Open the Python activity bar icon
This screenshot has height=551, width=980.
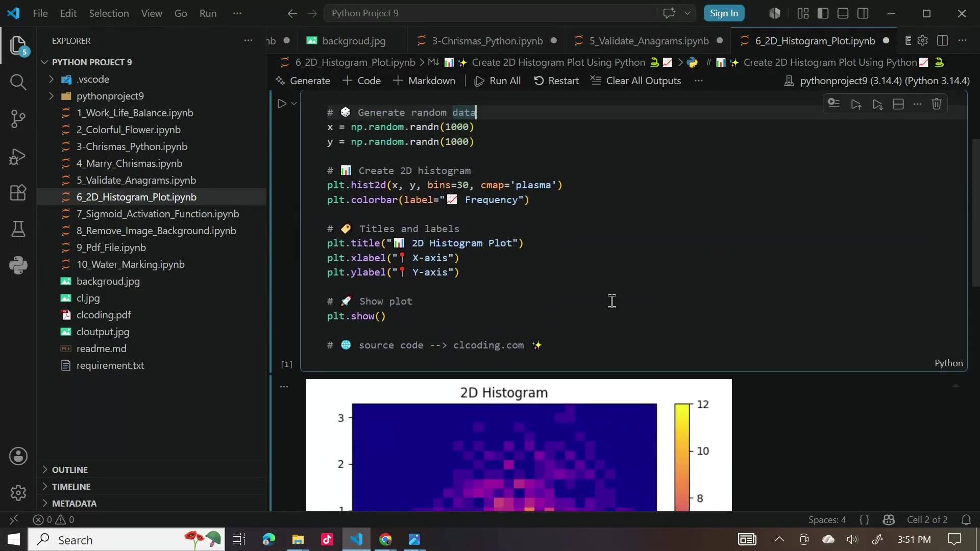click(x=18, y=265)
